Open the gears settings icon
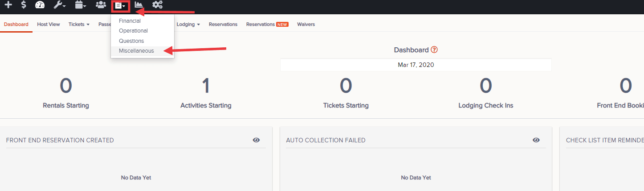644x191 pixels. (x=157, y=5)
